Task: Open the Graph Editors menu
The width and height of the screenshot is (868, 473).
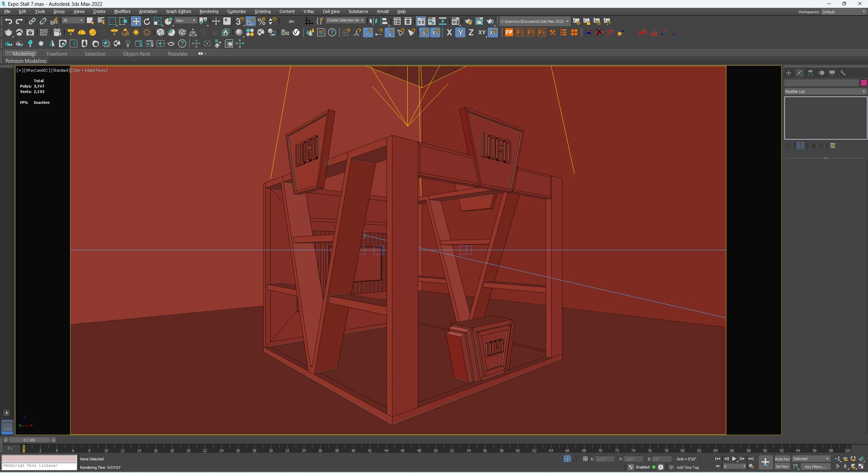Action: [179, 12]
